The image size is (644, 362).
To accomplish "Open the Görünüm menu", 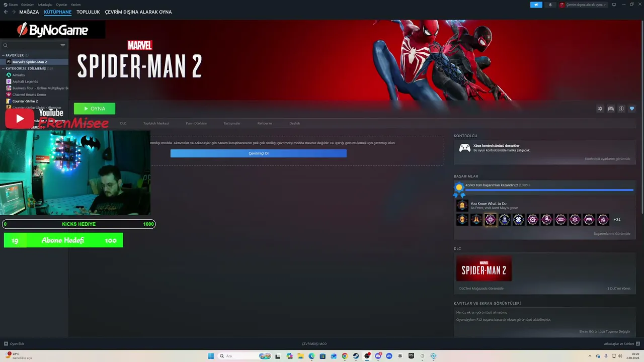I will 28,5.
